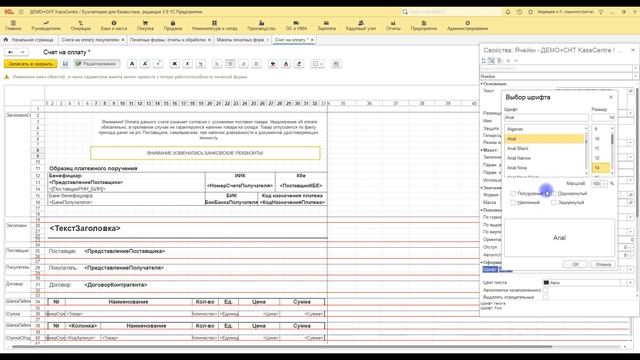The height and width of the screenshot is (360, 640).
Task: Close the Счет на оплату tab
Action: (312, 40)
